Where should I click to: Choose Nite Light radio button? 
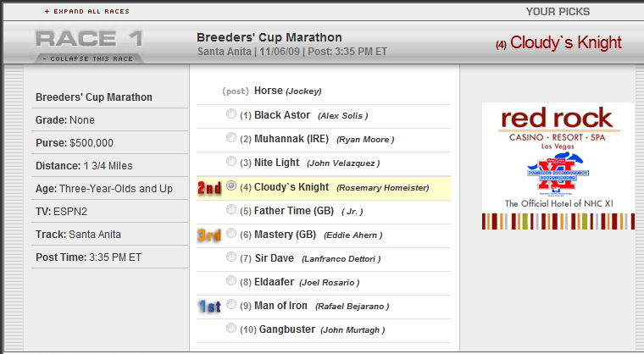pos(231,162)
